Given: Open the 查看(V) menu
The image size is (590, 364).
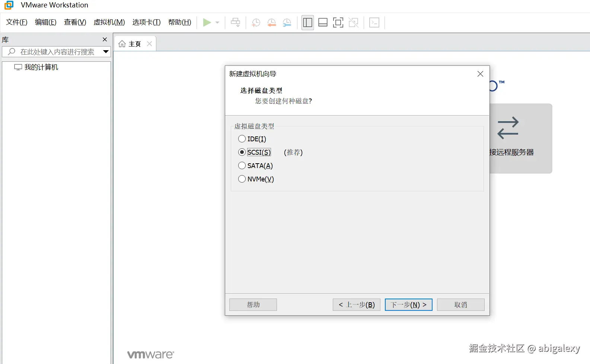Looking at the screenshot, I should point(75,22).
